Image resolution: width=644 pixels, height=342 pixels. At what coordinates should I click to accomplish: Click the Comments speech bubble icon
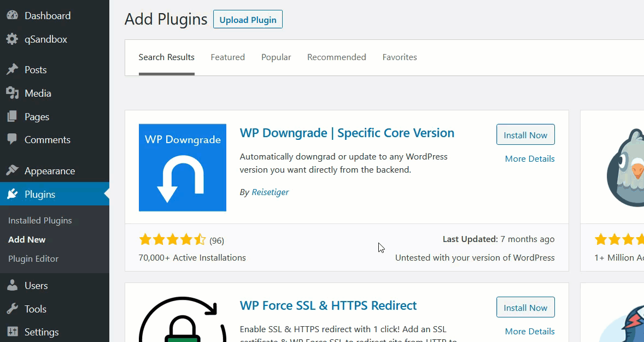[13, 140]
